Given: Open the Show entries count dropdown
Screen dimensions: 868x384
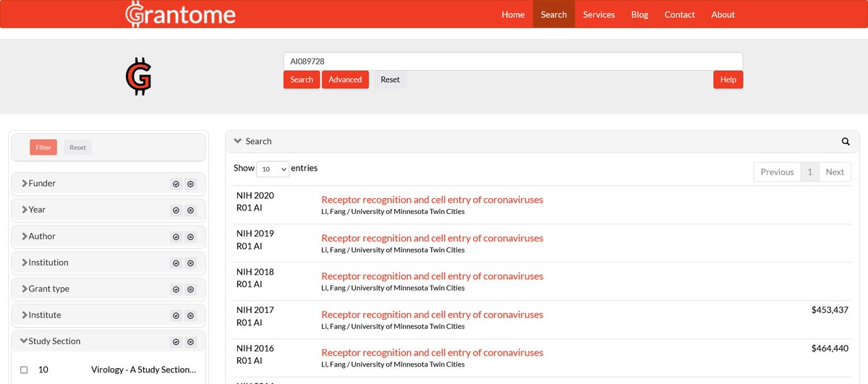Looking at the screenshot, I should 273,168.
